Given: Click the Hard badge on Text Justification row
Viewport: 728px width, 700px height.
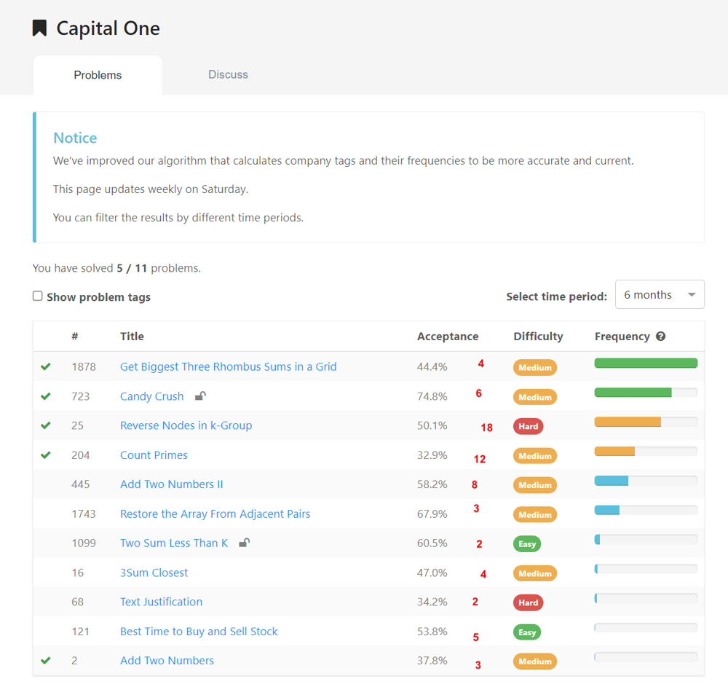Looking at the screenshot, I should [x=528, y=602].
